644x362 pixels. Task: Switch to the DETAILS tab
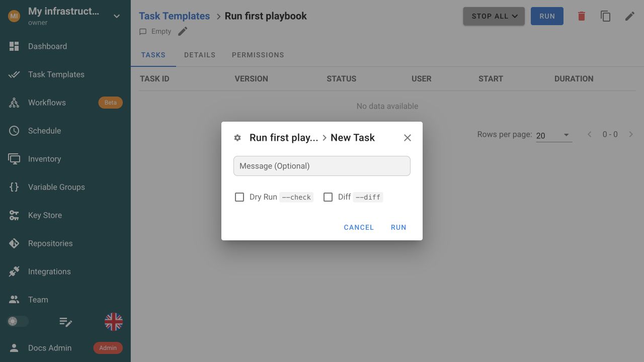pyautogui.click(x=200, y=55)
